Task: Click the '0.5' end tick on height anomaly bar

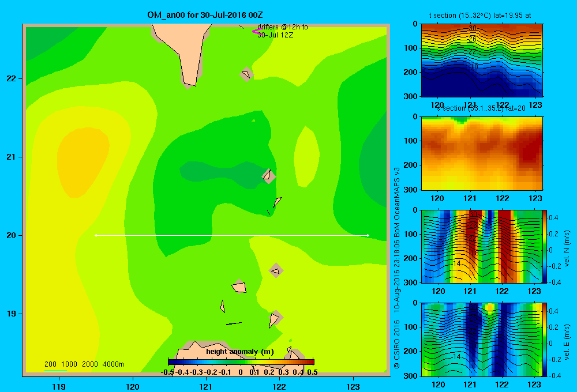Action: click(312, 372)
